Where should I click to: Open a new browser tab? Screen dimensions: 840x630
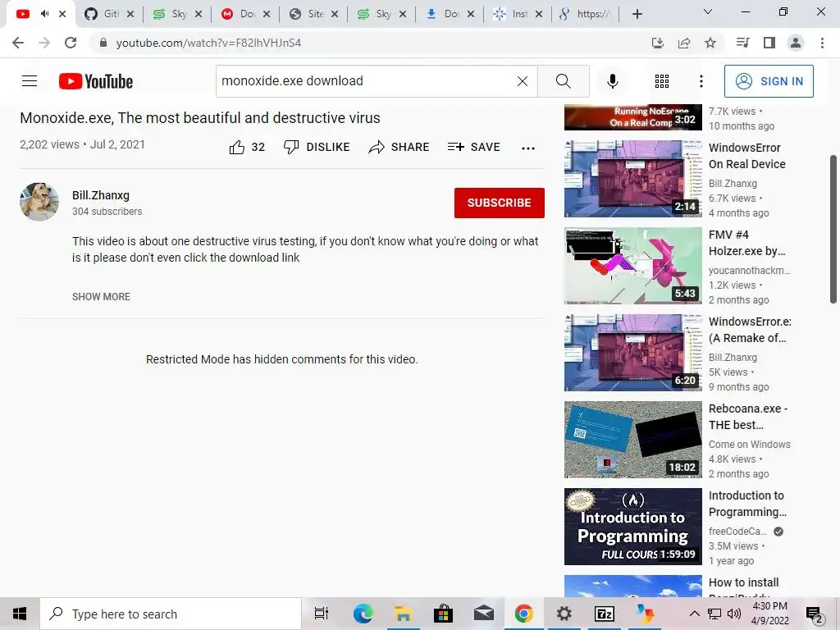coord(637,14)
